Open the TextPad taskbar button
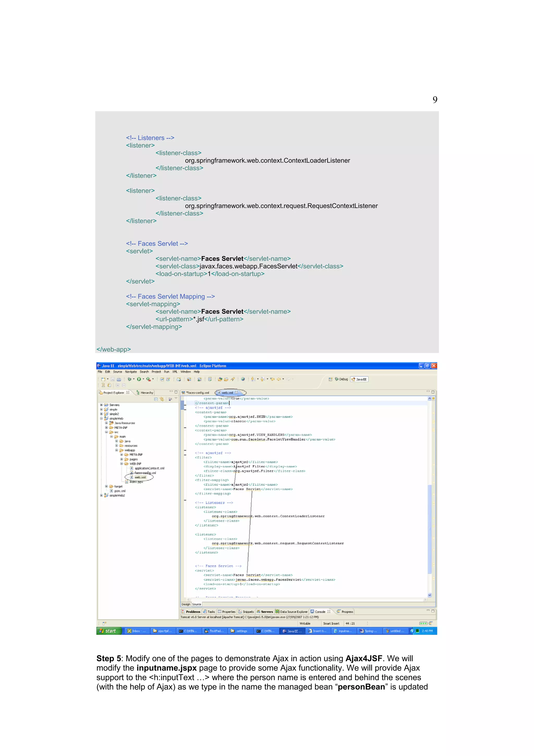The image size is (534, 756). point(215,631)
